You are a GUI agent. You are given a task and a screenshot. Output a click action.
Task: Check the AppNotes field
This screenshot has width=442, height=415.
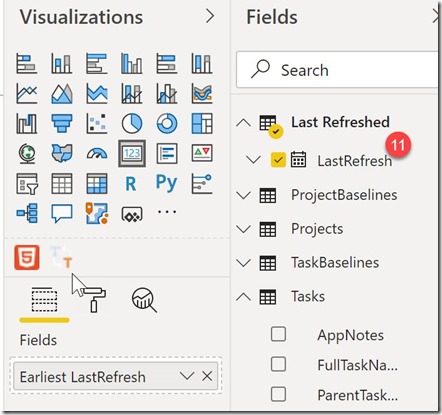[278, 334]
